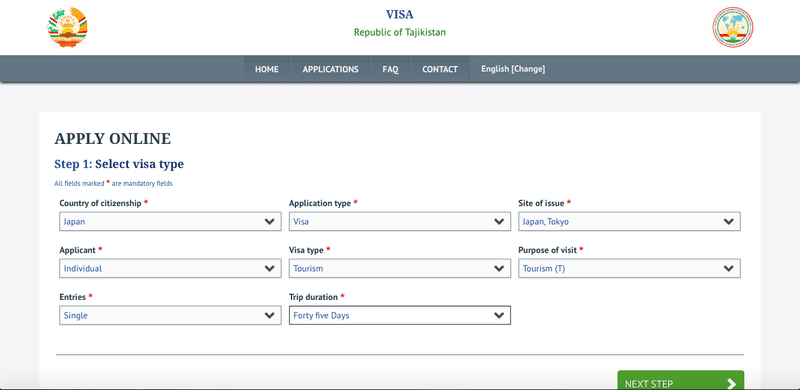Click the arrow icon on Next Step button
This screenshot has height=390, width=800.
click(x=731, y=384)
